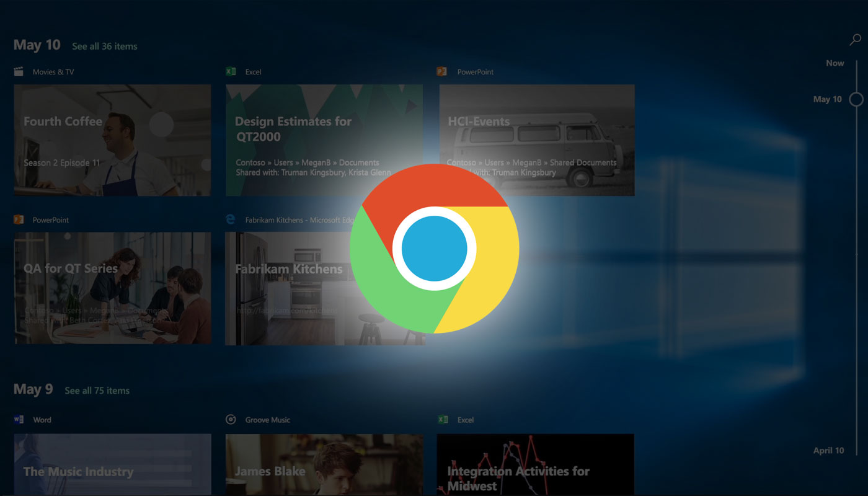The height and width of the screenshot is (496, 868).
Task: Click the Excel icon above Integration Activities
Action: click(443, 419)
